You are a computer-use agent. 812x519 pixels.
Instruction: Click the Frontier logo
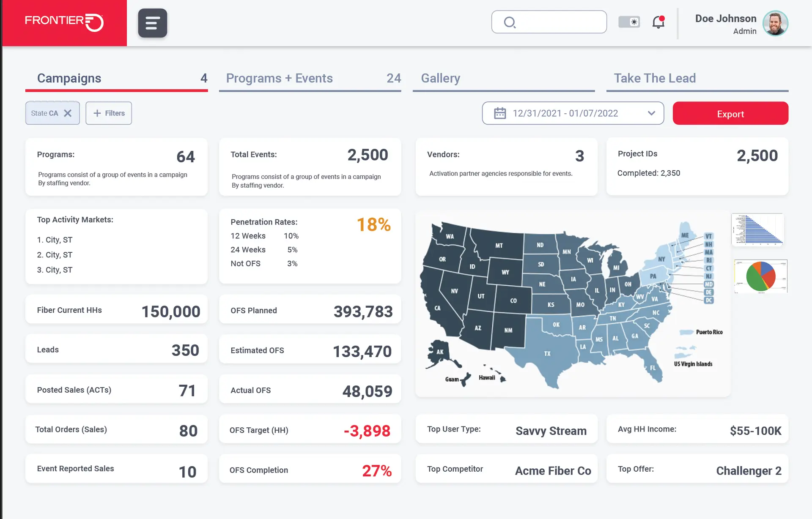[64, 22]
